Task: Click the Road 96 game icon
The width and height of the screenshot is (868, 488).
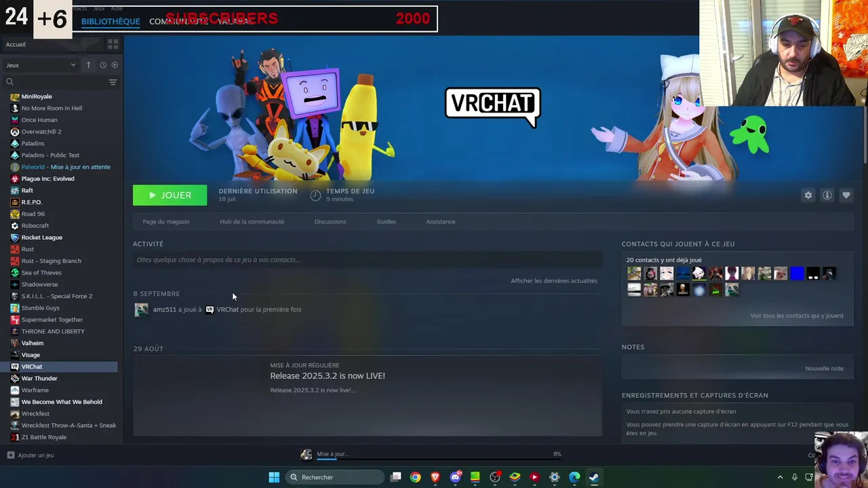Action: tap(15, 214)
